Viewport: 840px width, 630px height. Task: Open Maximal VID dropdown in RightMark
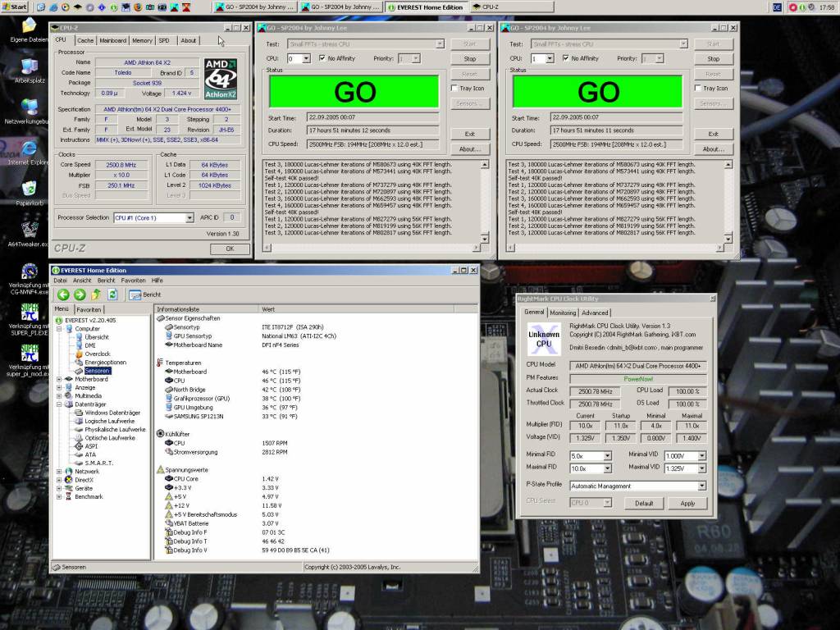tap(702, 468)
